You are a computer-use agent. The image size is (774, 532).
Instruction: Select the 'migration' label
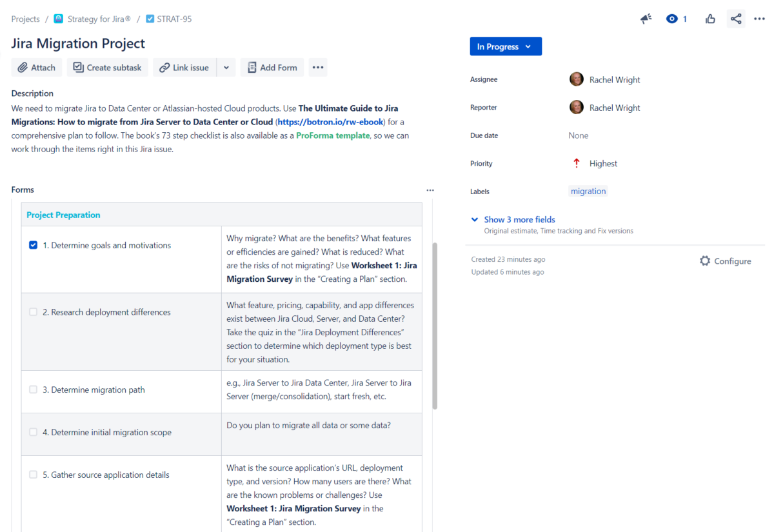pyautogui.click(x=588, y=191)
